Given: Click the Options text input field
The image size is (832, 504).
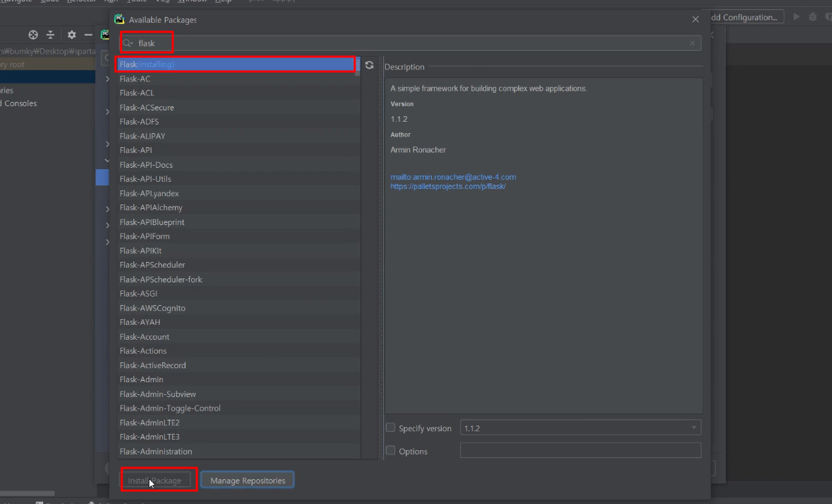Looking at the screenshot, I should pos(581,450).
